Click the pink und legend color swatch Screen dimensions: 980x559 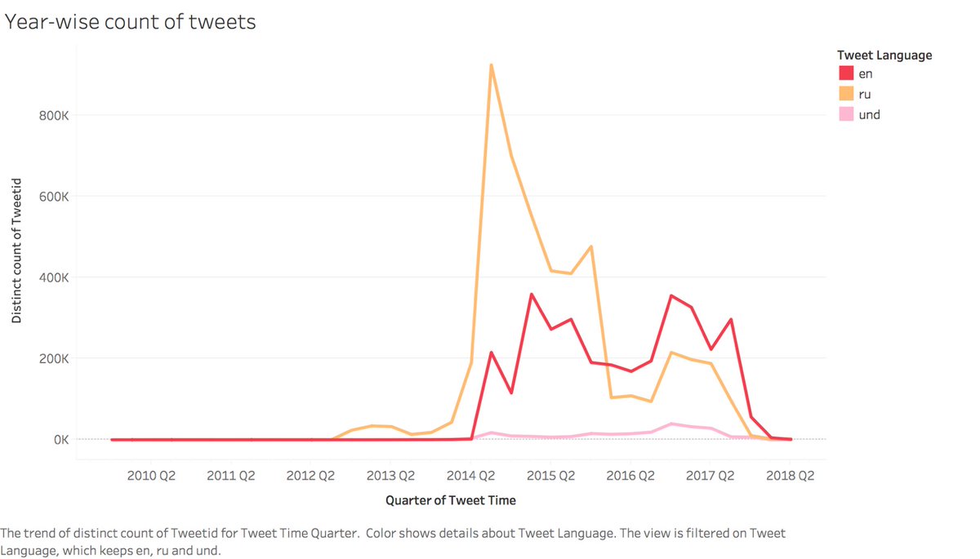point(846,115)
